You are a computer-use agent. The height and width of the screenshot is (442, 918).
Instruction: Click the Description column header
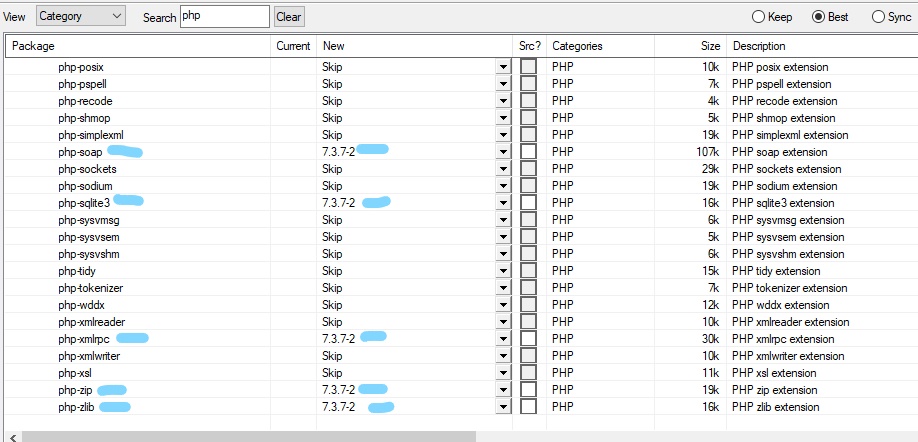(822, 46)
